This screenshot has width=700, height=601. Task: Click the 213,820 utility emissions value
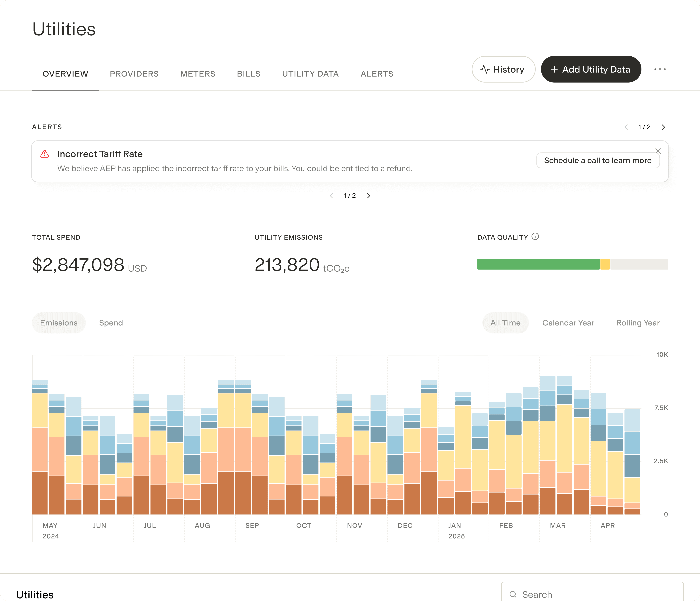pyautogui.click(x=287, y=265)
